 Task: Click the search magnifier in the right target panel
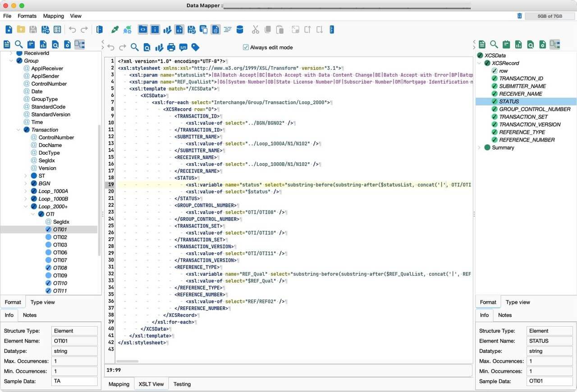494,44
